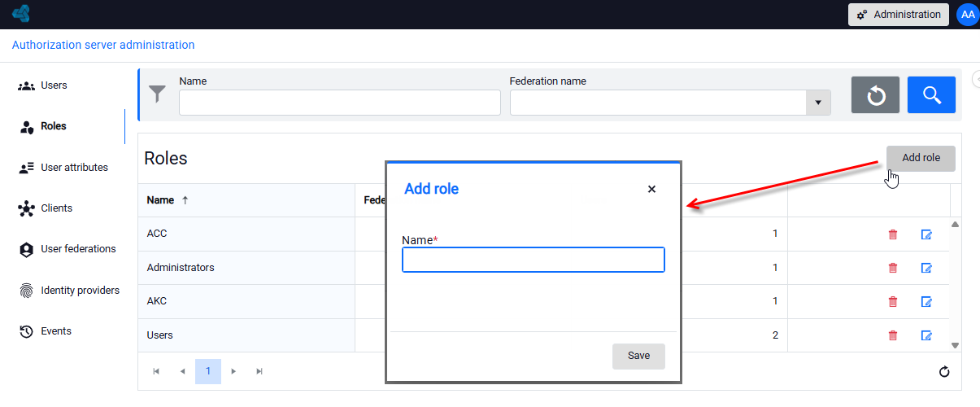
Task: Click scroll up arrow of roles table
Action: [956, 224]
